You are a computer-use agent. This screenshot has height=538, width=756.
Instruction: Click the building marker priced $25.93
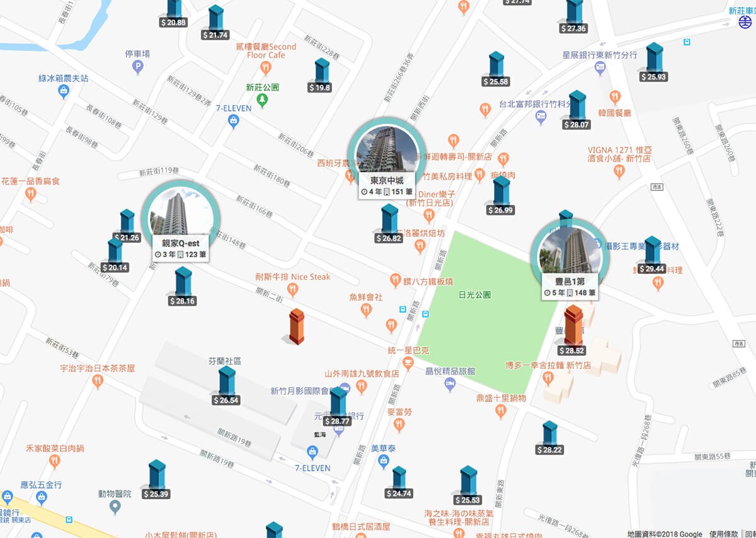[x=653, y=62]
